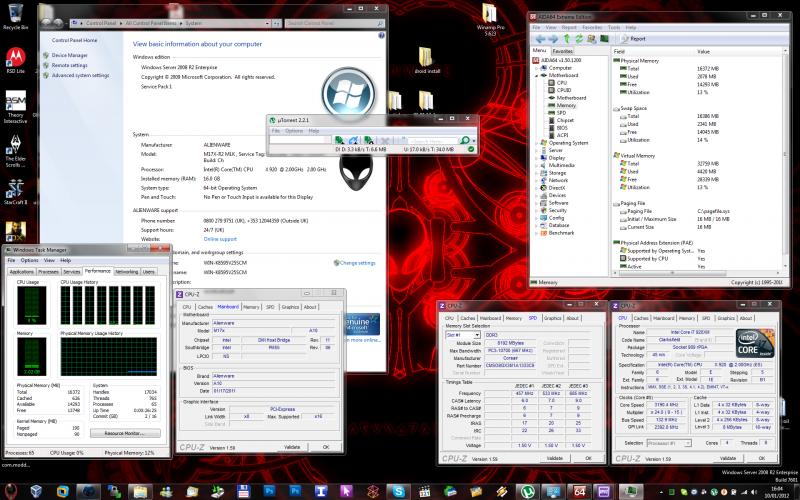
Task: Select the Benchmark item in AIDA64 tree
Action: (x=561, y=233)
